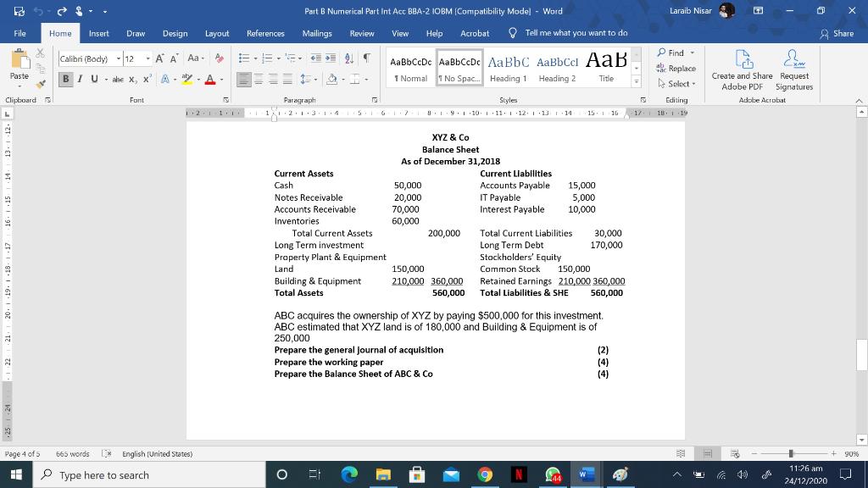The width and height of the screenshot is (868, 488).
Task: Toggle underline on selected text
Action: 93,79
